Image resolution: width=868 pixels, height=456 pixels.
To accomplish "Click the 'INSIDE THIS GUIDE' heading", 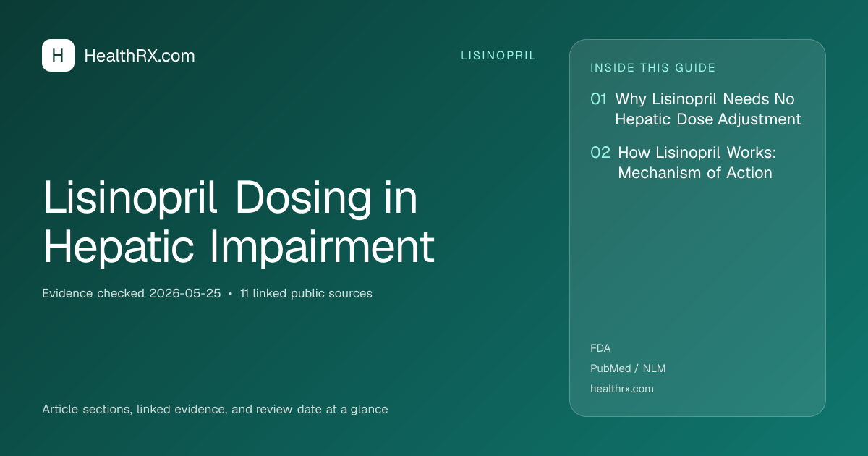I will tap(653, 68).
